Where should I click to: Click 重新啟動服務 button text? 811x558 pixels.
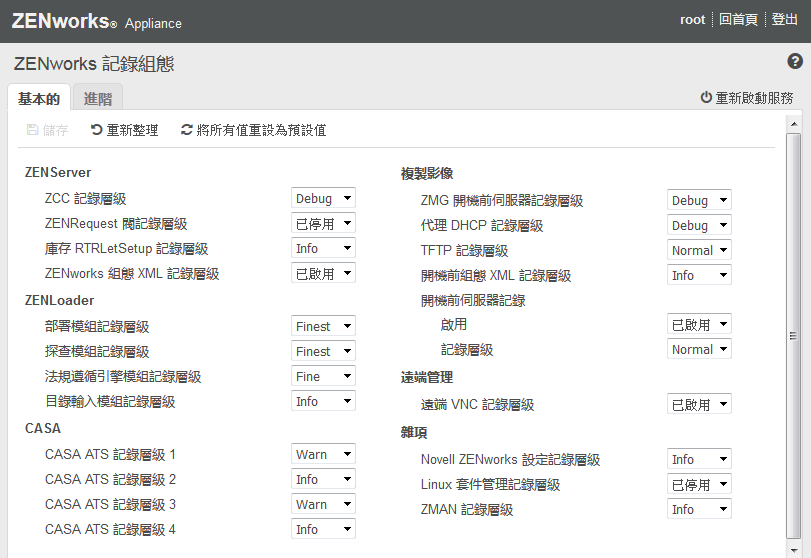point(754,98)
